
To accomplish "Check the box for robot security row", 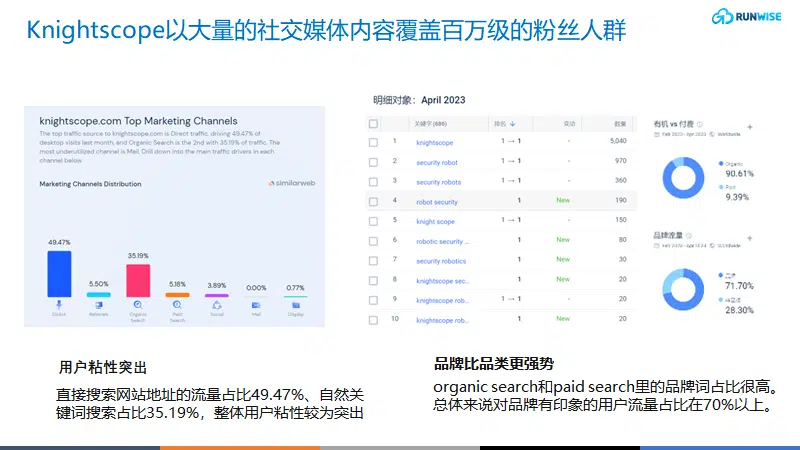I will [373, 202].
